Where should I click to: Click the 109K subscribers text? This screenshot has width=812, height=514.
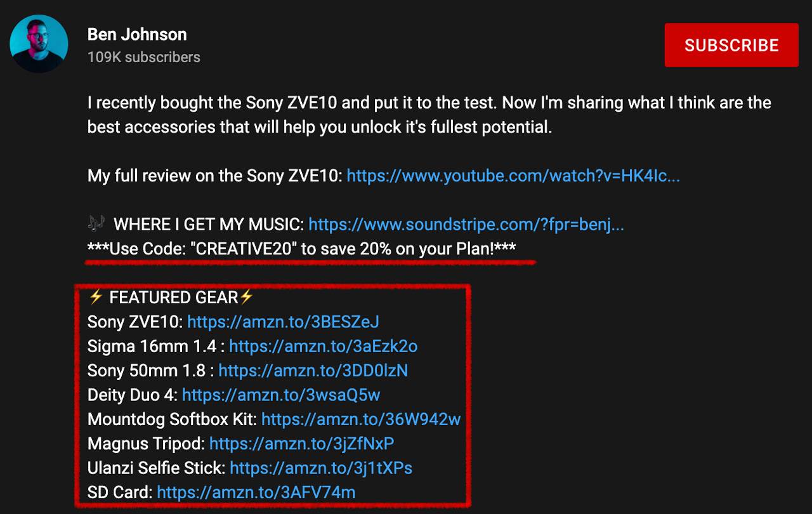(x=144, y=57)
